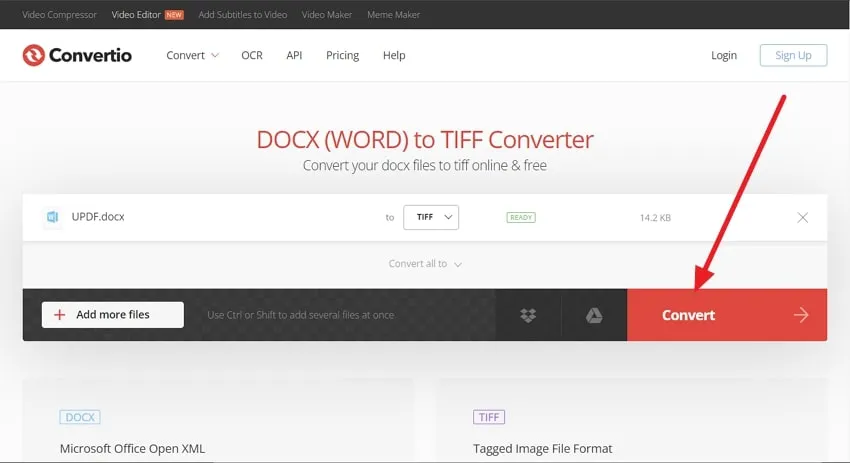The width and height of the screenshot is (850, 463).
Task: Open Video Compressor in the top bar
Action: [59, 15]
